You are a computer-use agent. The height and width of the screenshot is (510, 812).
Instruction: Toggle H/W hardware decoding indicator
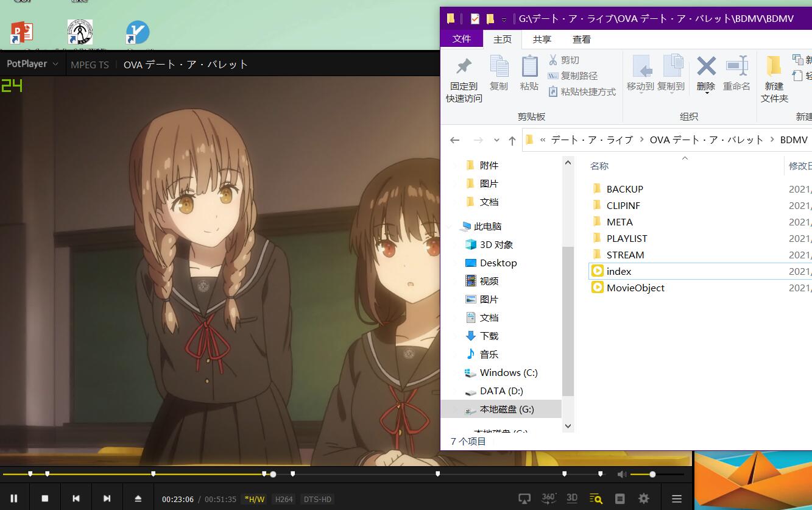point(255,499)
